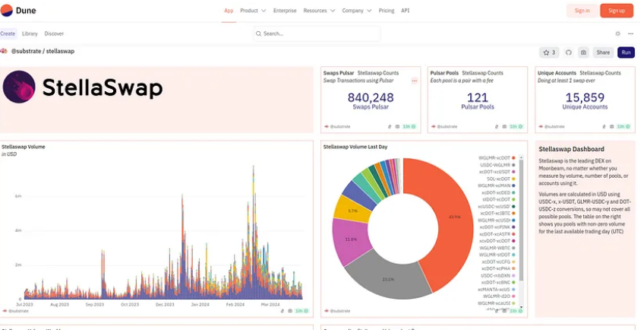Focus the Search input field
The height and width of the screenshot is (336, 644).
click(317, 33)
